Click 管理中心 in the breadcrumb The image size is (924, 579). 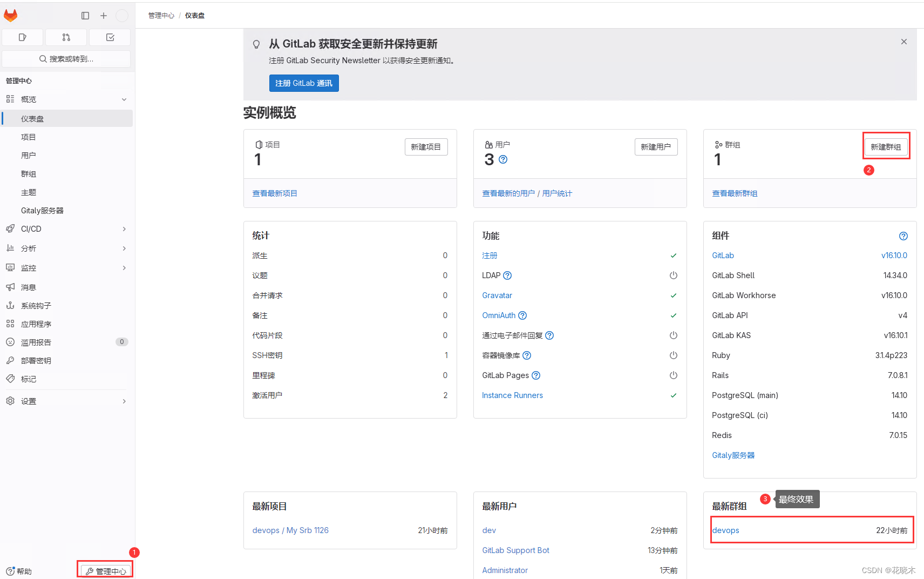[x=161, y=16]
